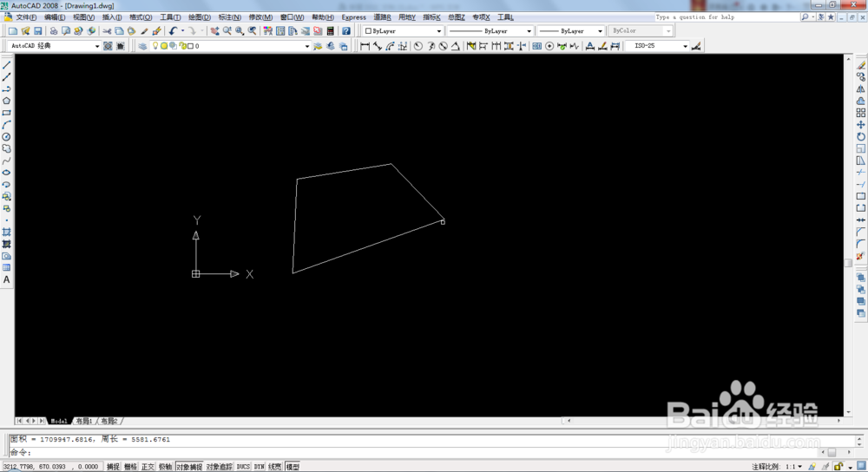
Task: Select the Mirror modify tool
Action: pos(861,88)
